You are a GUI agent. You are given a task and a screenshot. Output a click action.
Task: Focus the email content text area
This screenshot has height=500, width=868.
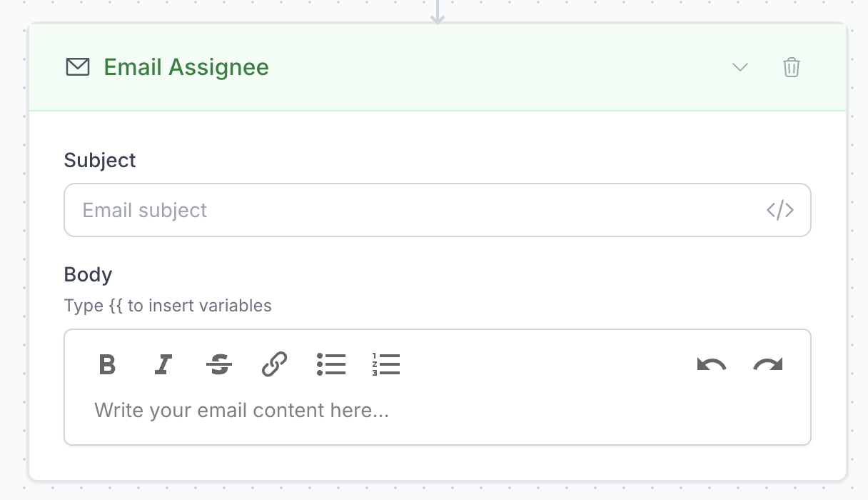tap(437, 411)
